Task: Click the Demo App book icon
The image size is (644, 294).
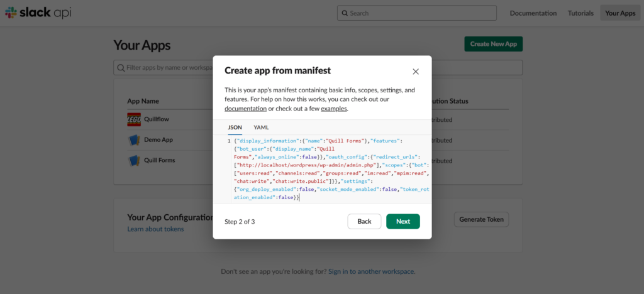Action: click(134, 140)
